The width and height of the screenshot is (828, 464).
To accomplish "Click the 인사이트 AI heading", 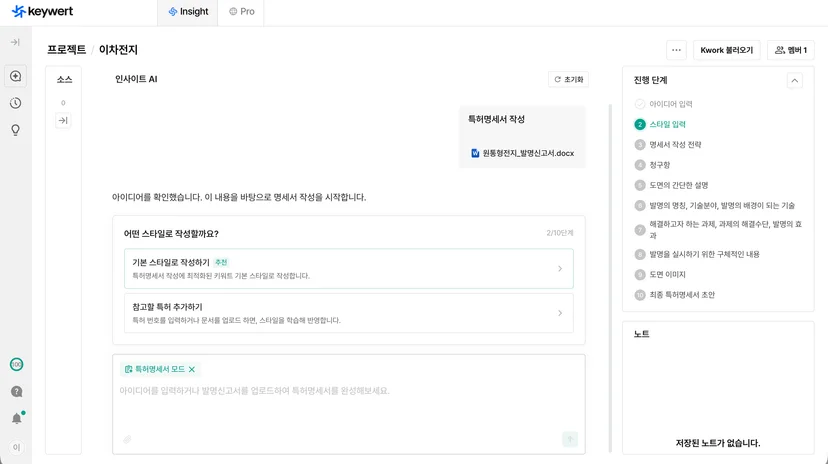I will click(x=136, y=79).
